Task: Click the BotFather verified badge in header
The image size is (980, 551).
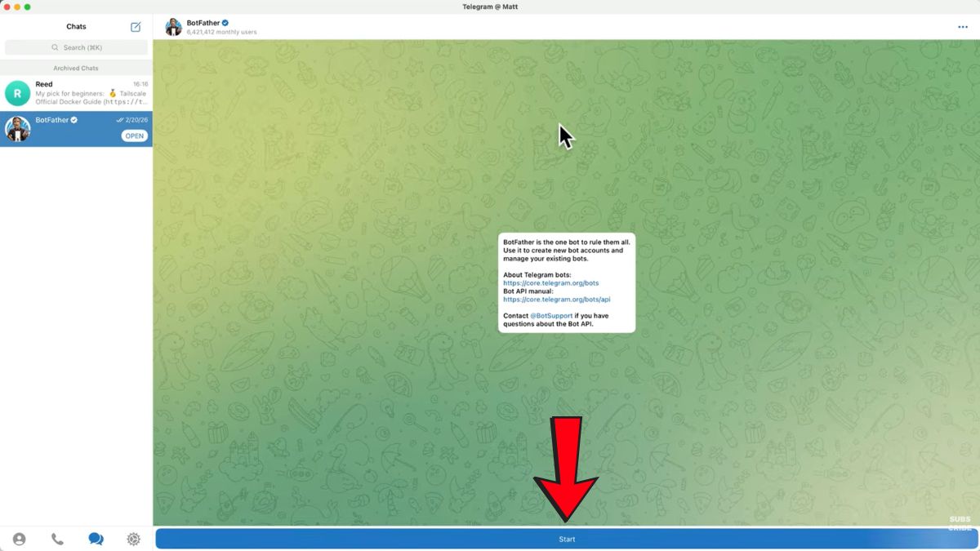Action: click(x=225, y=23)
